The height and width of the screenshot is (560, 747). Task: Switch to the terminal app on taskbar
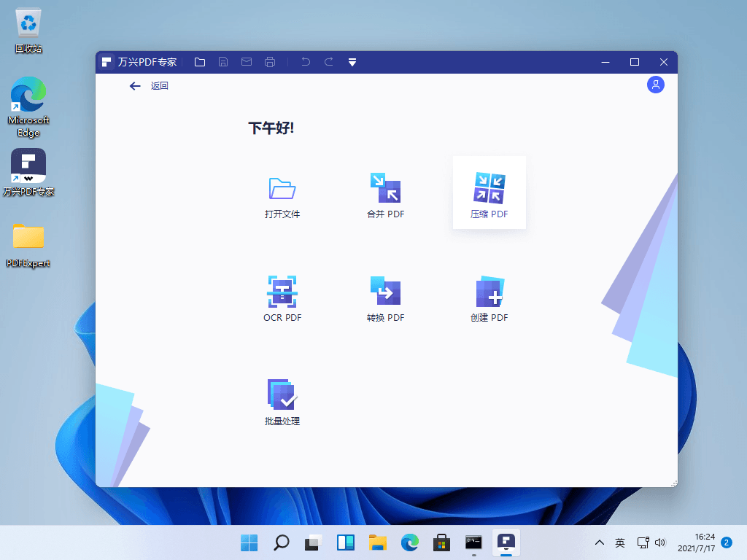(x=473, y=542)
